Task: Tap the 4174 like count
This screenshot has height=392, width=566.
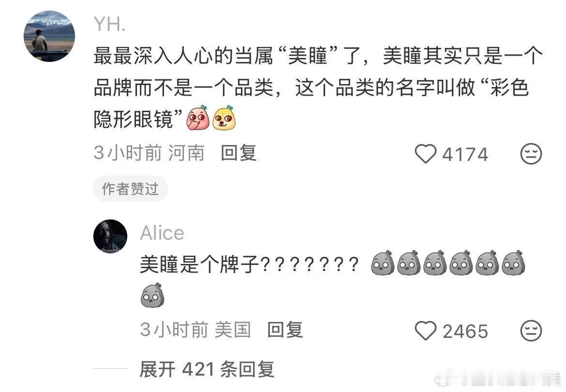Action: (465, 154)
